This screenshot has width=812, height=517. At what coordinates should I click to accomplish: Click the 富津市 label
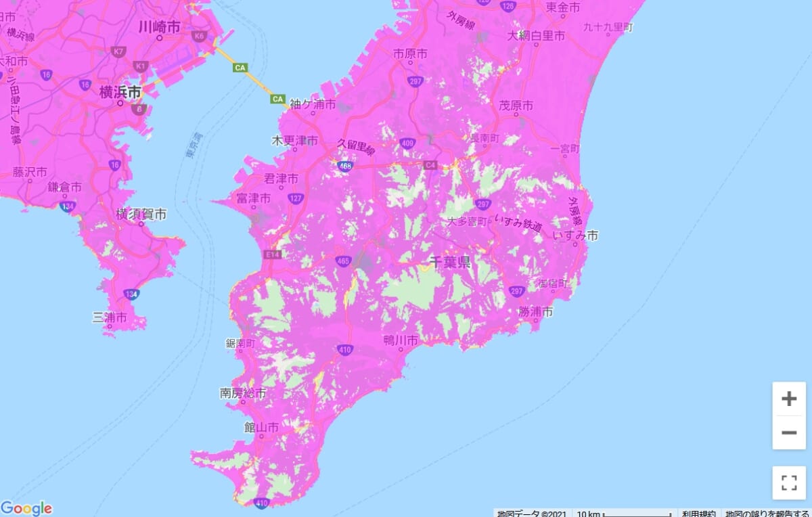pyautogui.click(x=254, y=198)
